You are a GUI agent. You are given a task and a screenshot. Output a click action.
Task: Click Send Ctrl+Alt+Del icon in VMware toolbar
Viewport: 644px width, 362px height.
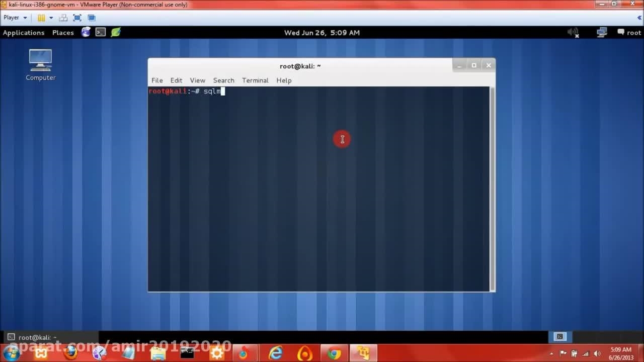63,18
